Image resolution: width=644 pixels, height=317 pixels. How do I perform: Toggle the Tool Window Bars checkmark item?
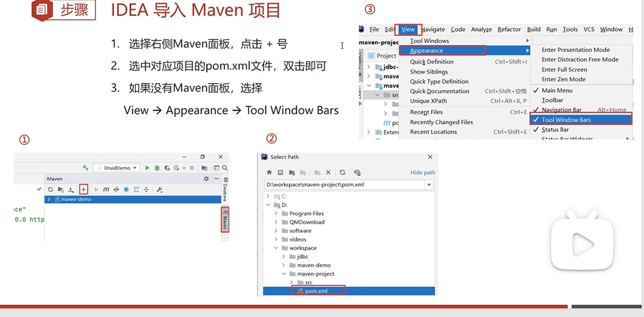click(581, 120)
